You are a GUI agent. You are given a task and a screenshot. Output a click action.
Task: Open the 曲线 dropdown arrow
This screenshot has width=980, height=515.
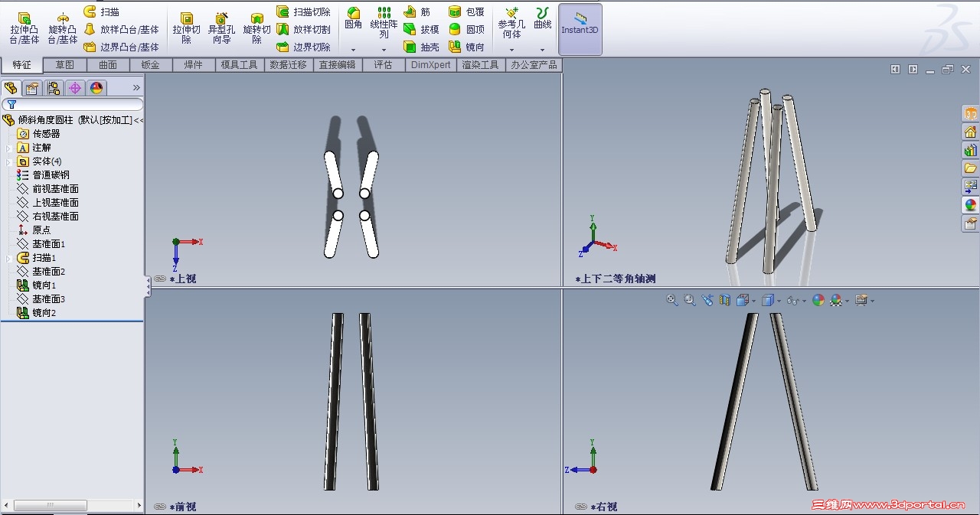(542, 50)
